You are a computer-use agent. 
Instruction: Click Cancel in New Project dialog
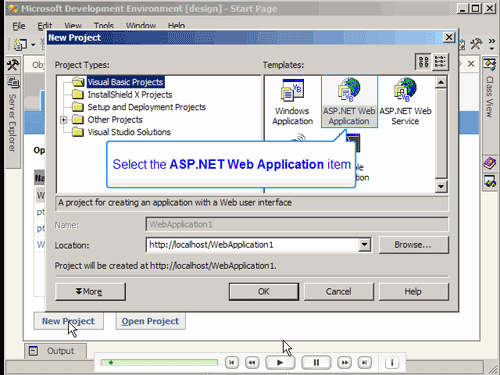(339, 292)
